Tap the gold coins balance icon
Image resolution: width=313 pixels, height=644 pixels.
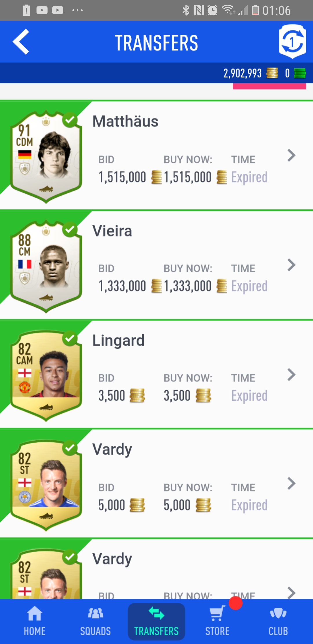(x=272, y=73)
